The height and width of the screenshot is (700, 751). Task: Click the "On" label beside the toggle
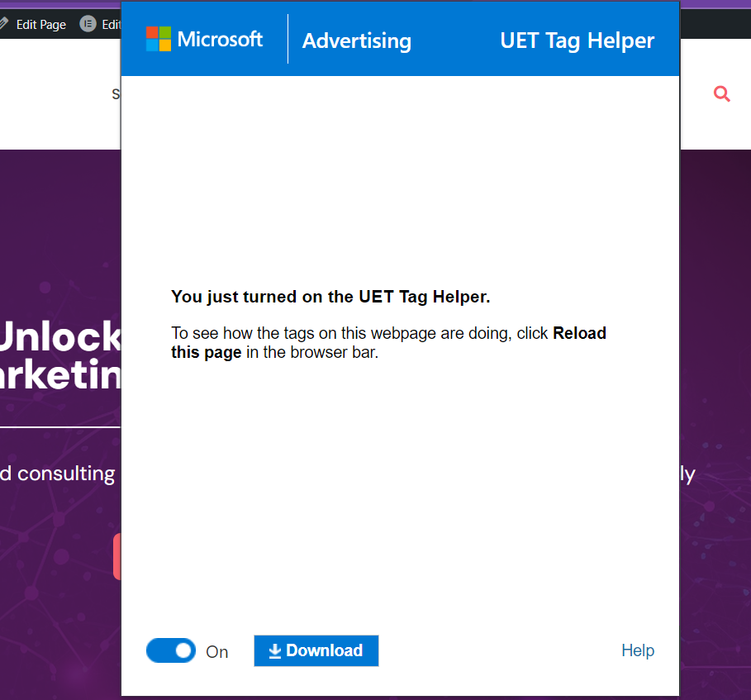(217, 651)
